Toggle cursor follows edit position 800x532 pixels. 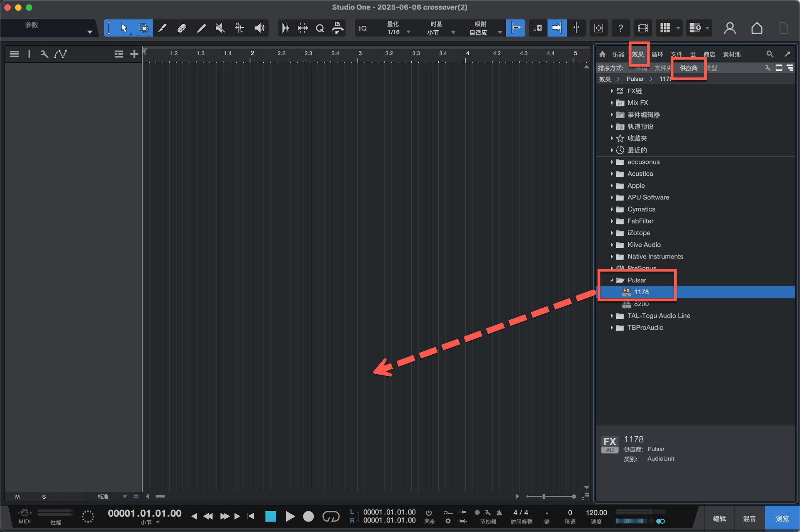click(576, 28)
